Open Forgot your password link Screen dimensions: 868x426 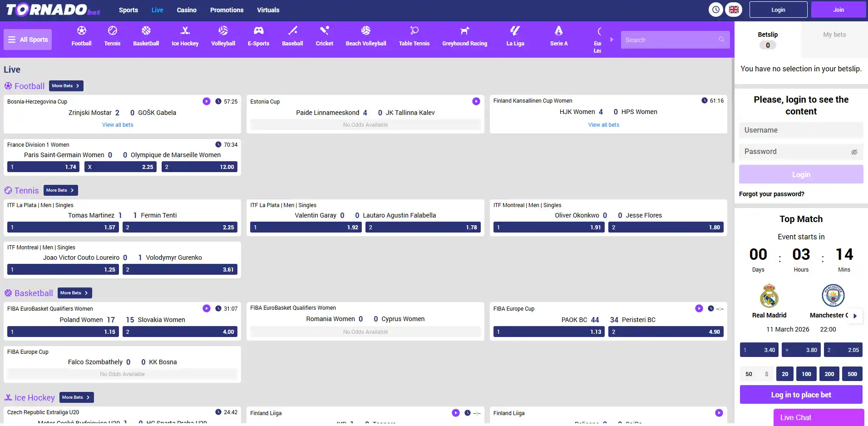click(771, 194)
